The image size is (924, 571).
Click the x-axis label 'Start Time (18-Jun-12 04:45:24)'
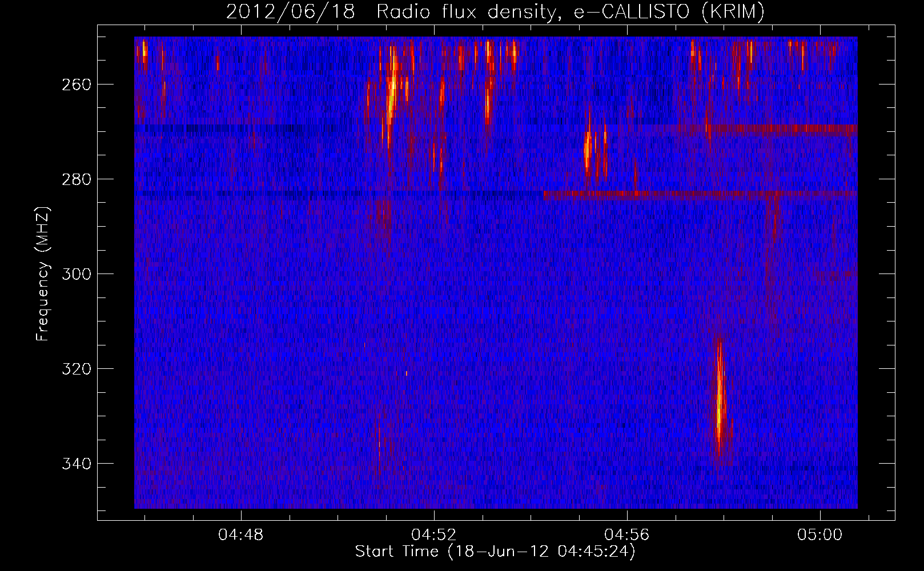tap(495, 552)
